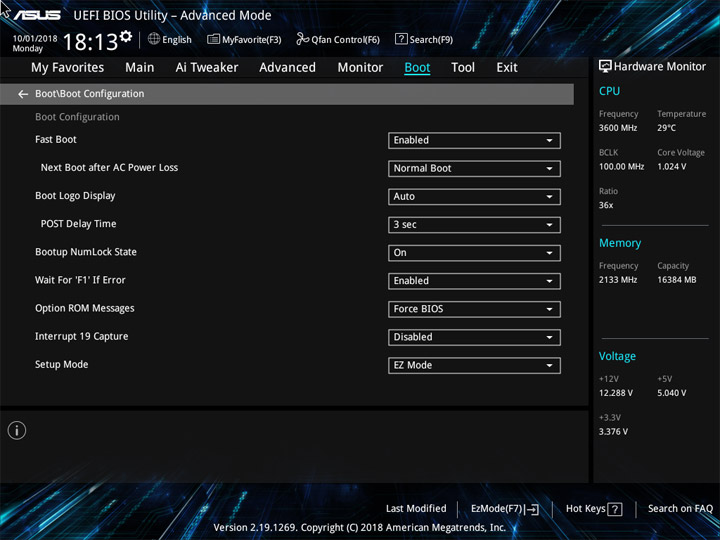This screenshot has height=540, width=720.
Task: Click the 18:13 clock display
Action: pyautogui.click(x=90, y=42)
